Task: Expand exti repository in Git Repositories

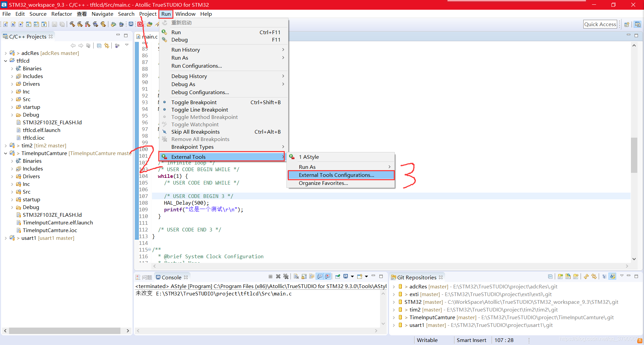Action: point(394,294)
